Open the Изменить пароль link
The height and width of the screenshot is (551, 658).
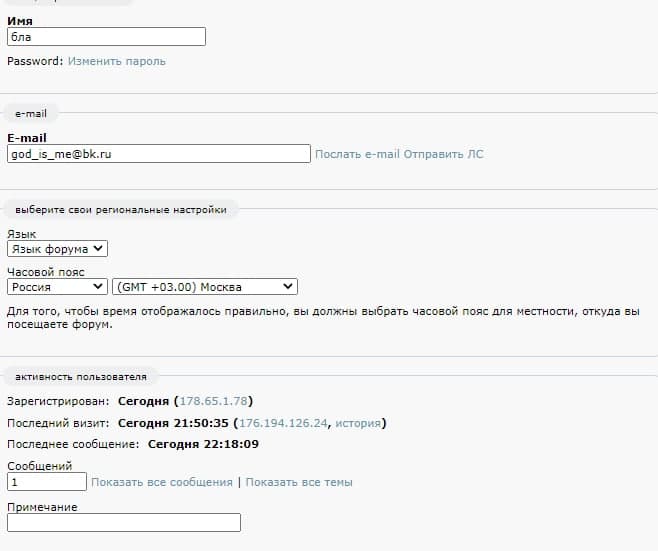click(117, 61)
